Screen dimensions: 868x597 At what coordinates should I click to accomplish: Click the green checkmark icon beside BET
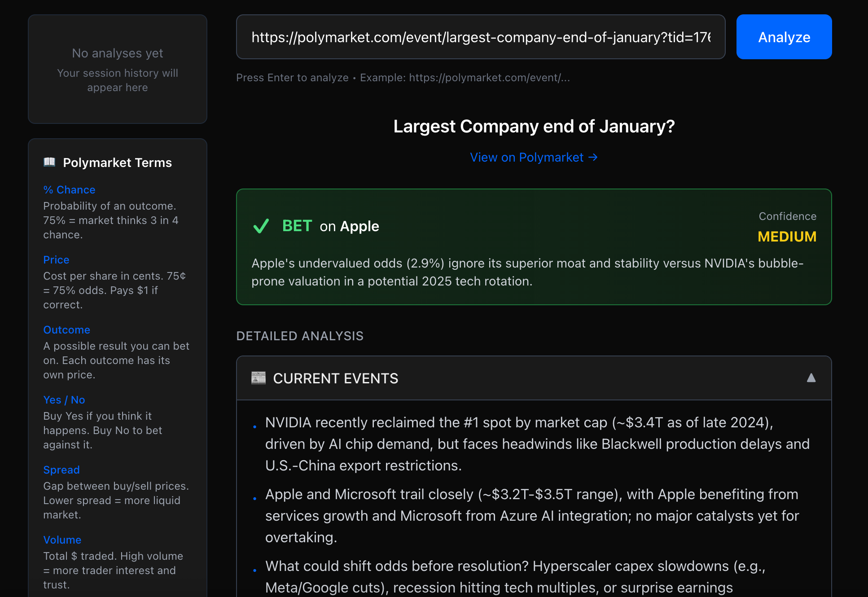pos(261,226)
